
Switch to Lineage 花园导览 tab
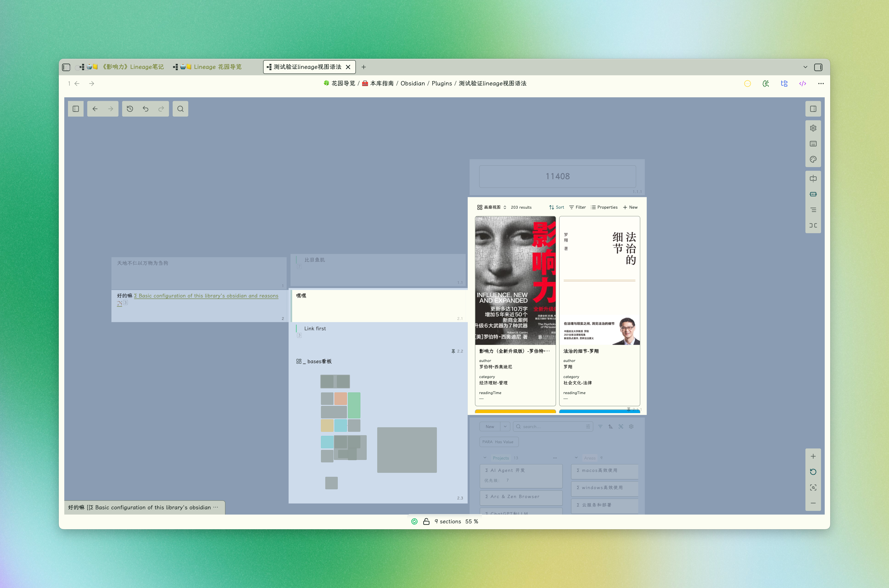(207, 67)
